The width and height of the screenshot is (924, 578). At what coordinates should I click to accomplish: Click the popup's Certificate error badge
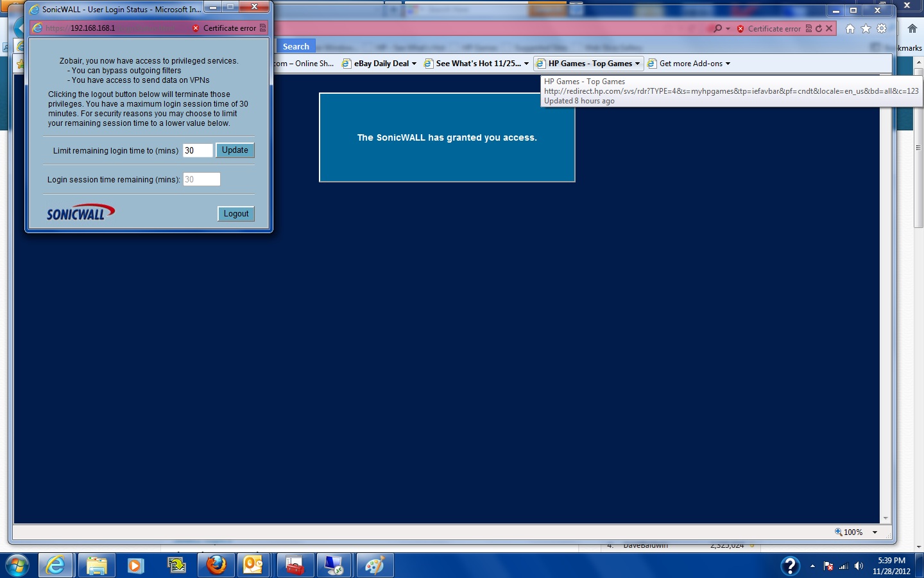coord(225,28)
